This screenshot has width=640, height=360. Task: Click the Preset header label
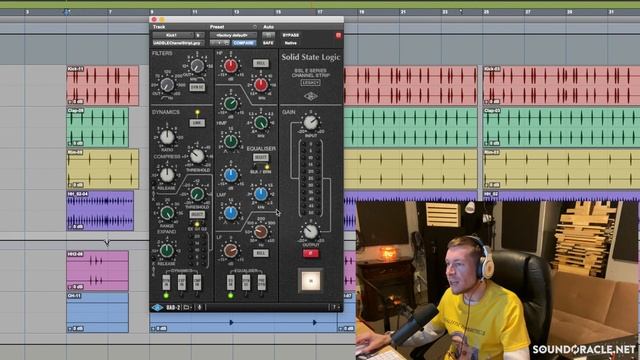coord(217,27)
